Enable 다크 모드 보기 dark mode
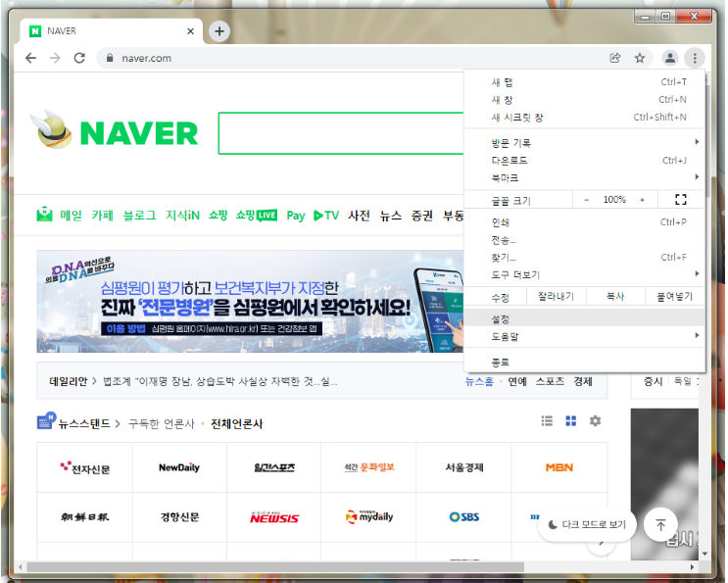Image resolution: width=728 pixels, height=583 pixels. 587,524
